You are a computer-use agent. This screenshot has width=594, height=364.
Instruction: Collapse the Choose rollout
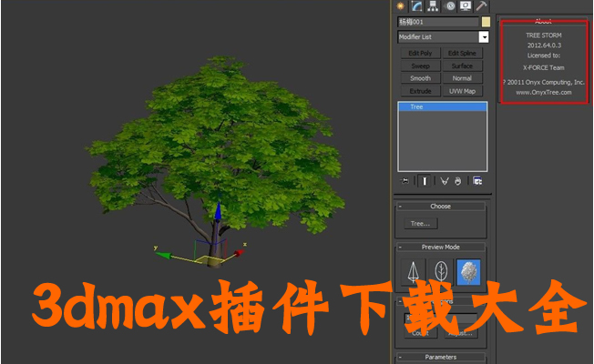[441, 207]
